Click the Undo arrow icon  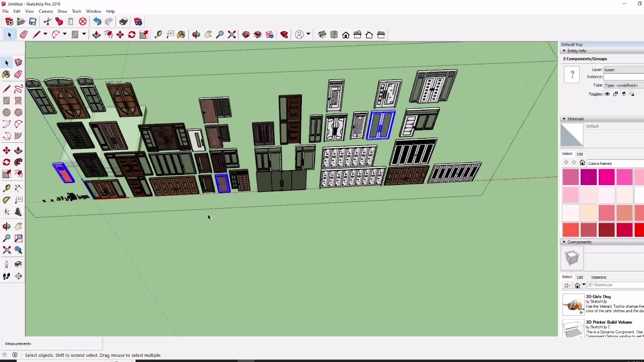[97, 22]
